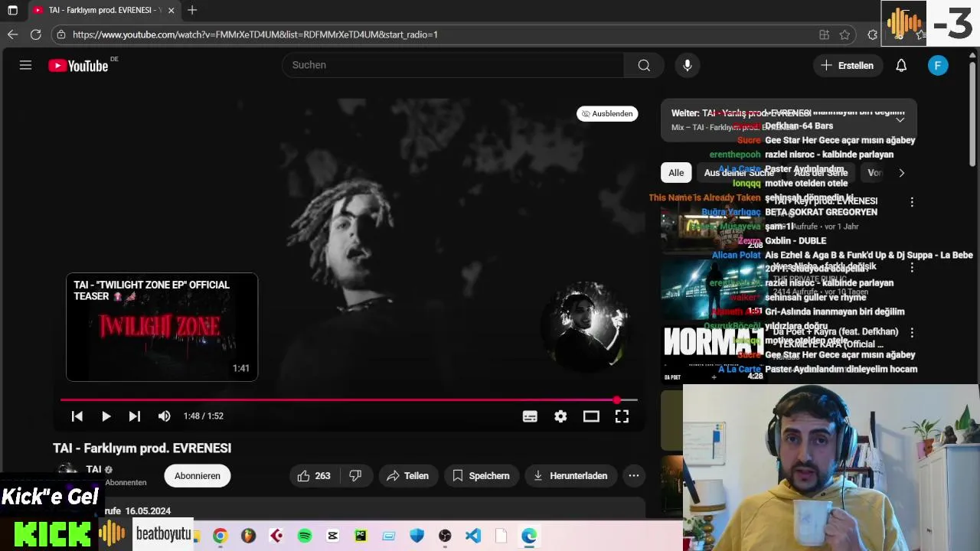This screenshot has width=980, height=551.
Task: Open the notifications bell
Action: tap(901, 65)
